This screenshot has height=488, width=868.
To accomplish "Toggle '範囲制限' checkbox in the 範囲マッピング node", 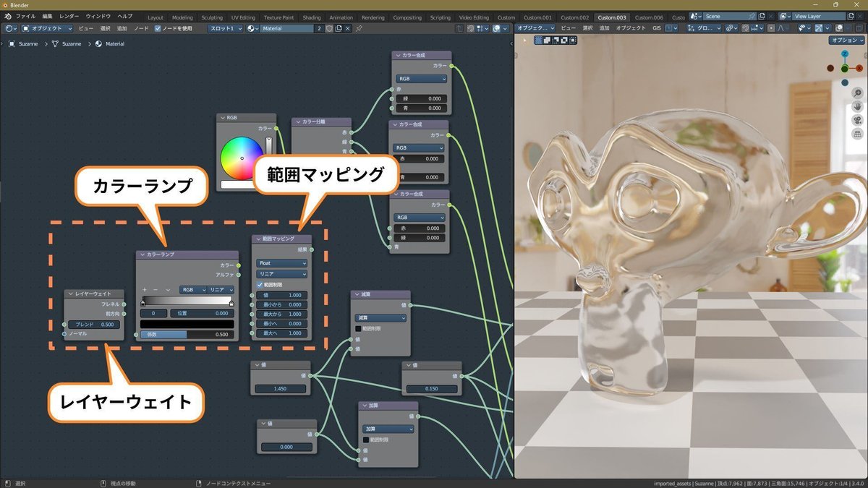I will click(260, 285).
